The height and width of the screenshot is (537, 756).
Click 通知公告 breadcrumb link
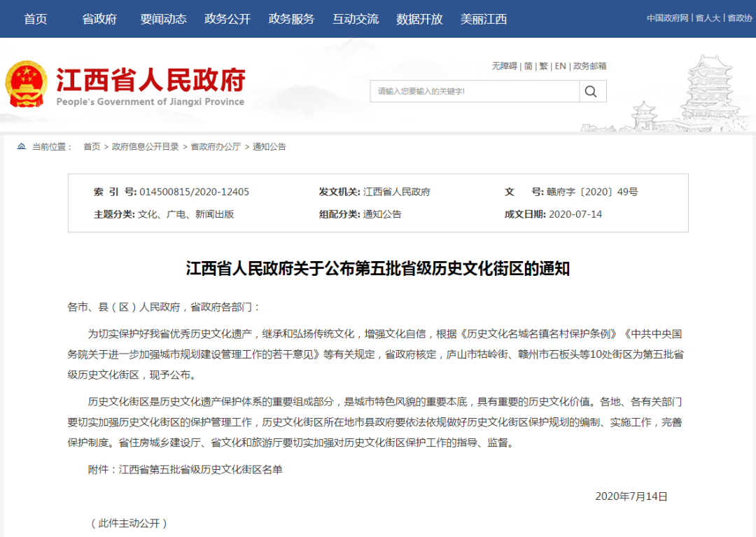coord(269,146)
